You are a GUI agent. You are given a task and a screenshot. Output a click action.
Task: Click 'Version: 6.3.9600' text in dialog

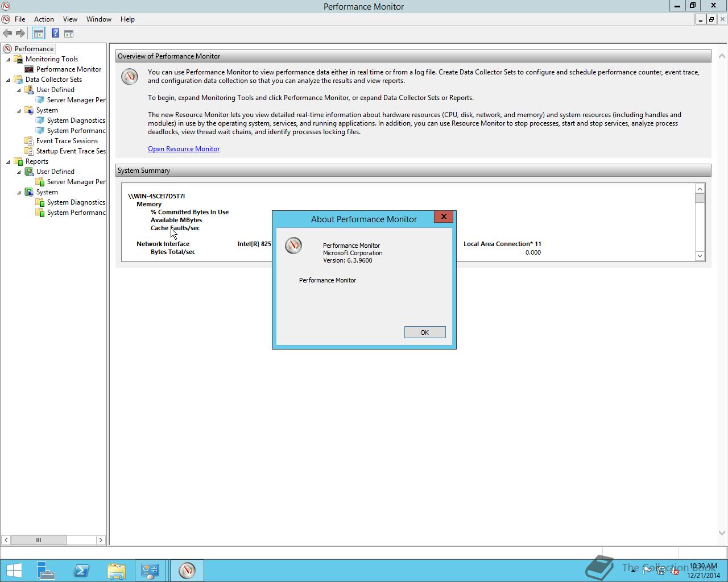pyautogui.click(x=348, y=260)
